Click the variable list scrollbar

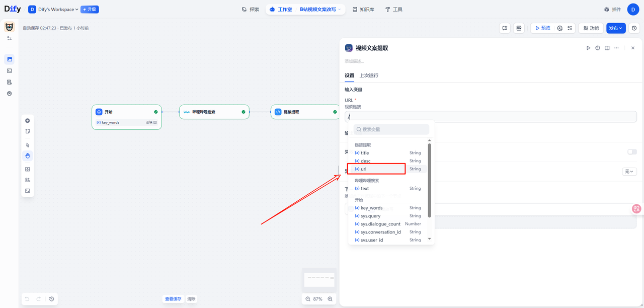[x=429, y=181]
